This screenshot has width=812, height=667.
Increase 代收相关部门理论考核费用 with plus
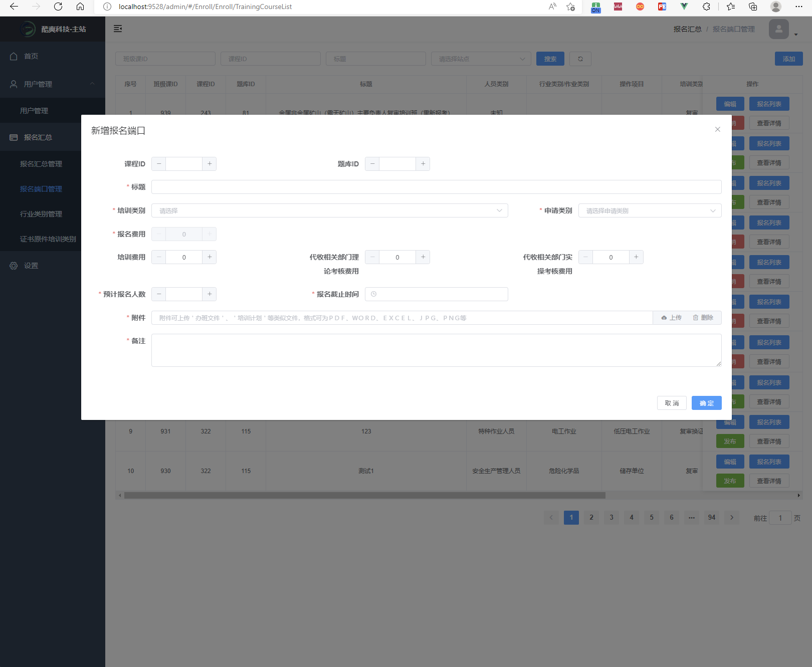point(423,257)
